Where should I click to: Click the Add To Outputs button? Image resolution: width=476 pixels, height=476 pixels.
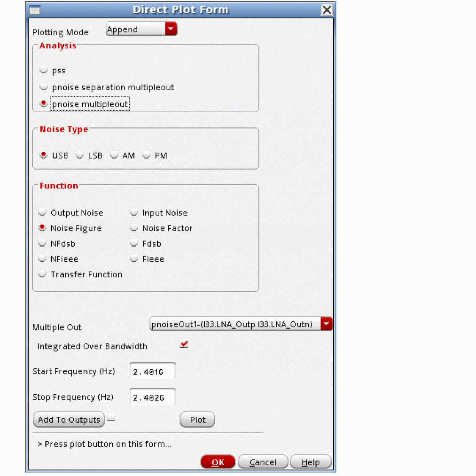point(69,420)
